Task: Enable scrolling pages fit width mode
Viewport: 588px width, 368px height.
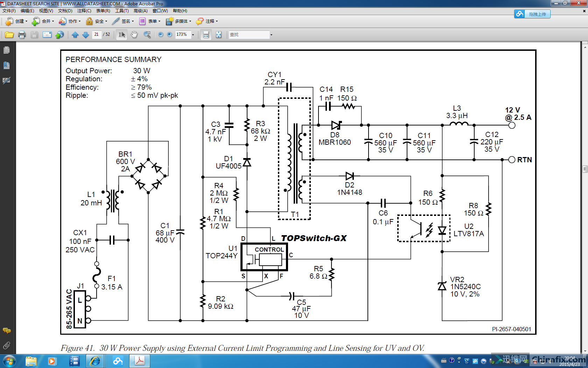Action: point(206,35)
